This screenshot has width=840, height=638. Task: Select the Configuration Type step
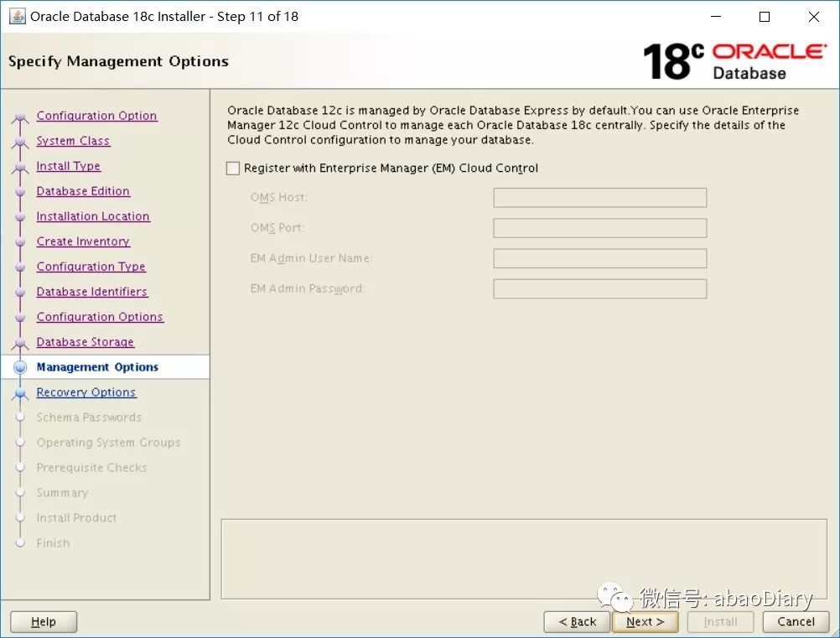click(x=91, y=267)
